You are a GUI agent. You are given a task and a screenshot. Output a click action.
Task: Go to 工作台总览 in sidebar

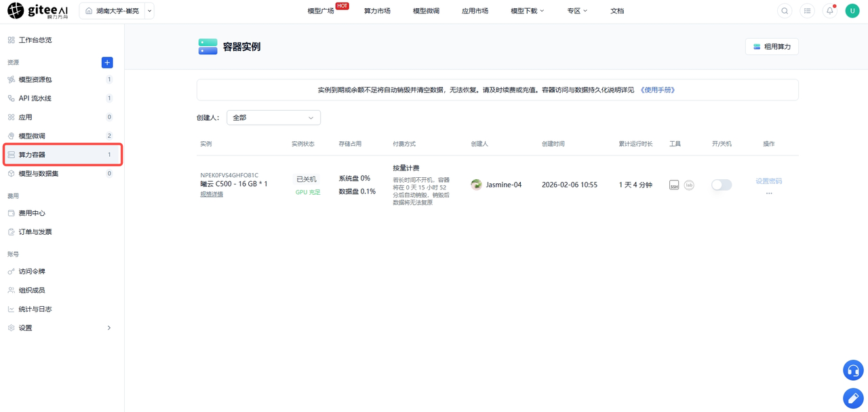click(62, 40)
